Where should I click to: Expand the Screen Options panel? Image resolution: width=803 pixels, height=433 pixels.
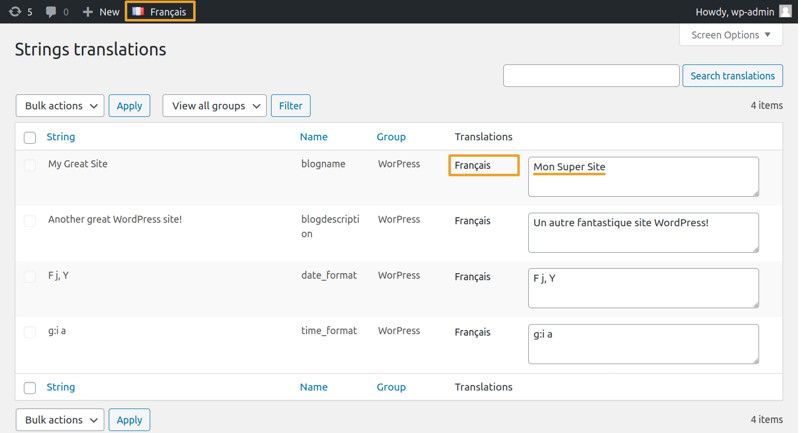click(731, 35)
